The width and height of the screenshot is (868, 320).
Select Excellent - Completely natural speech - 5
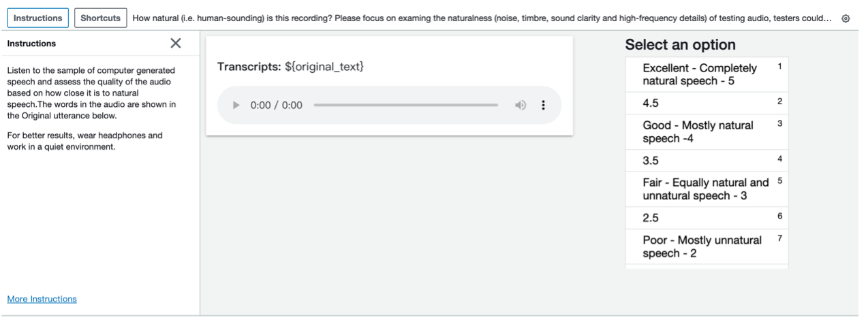pos(706,75)
